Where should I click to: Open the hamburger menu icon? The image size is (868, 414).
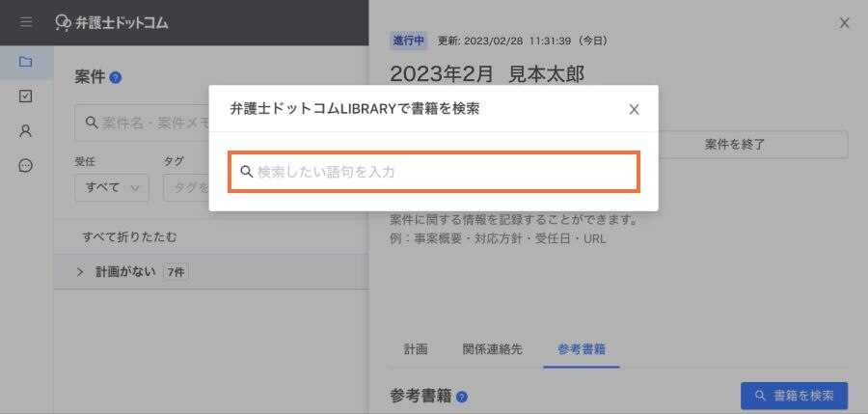tap(25, 23)
